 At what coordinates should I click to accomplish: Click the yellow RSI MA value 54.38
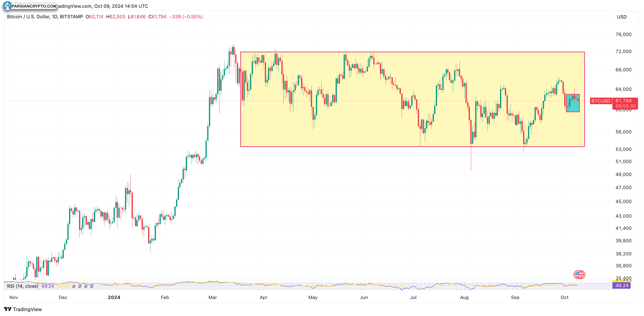pyautogui.click(x=63, y=286)
